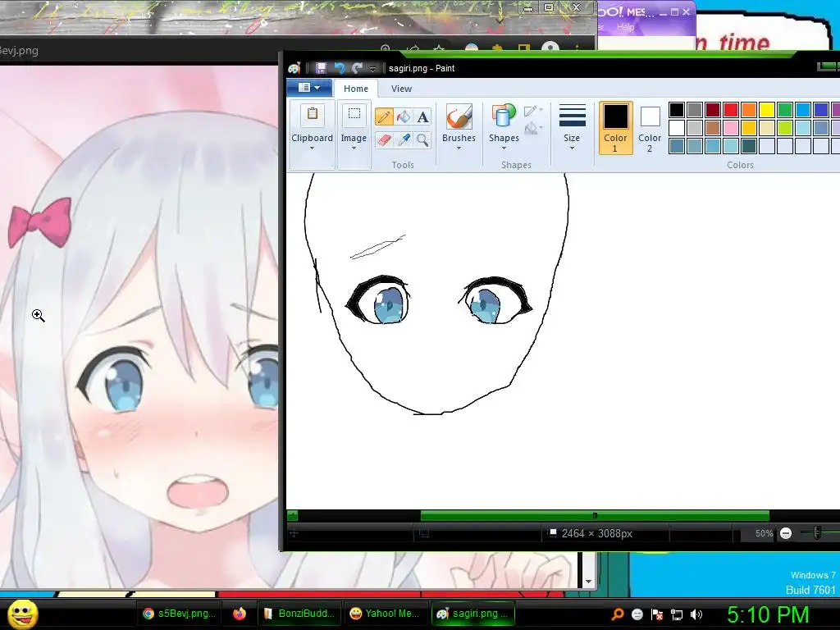Click the Brushes tool icon
Image resolution: width=840 pixels, height=630 pixels.
click(x=459, y=116)
